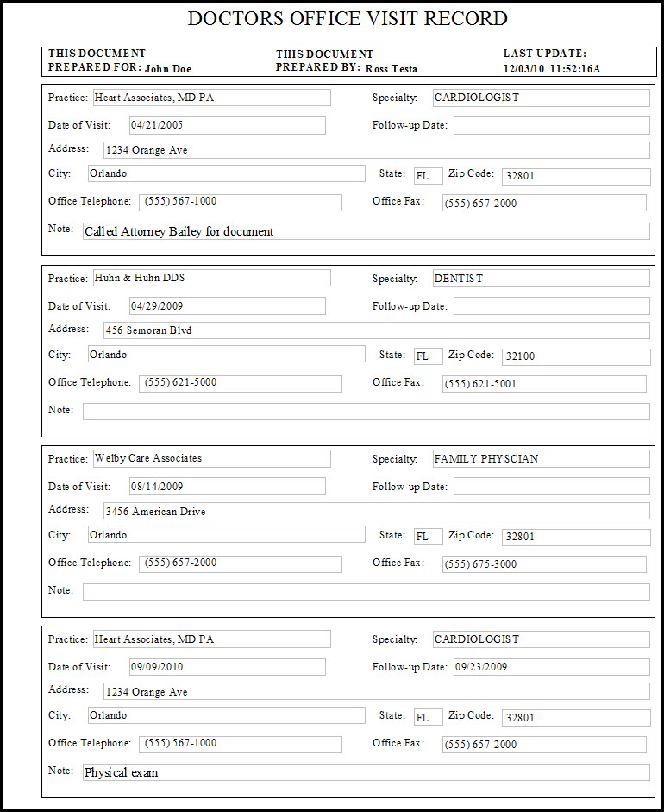Click the Specialty label beside DENTIST
This screenshot has width=664, height=812.
pyautogui.click(x=394, y=279)
